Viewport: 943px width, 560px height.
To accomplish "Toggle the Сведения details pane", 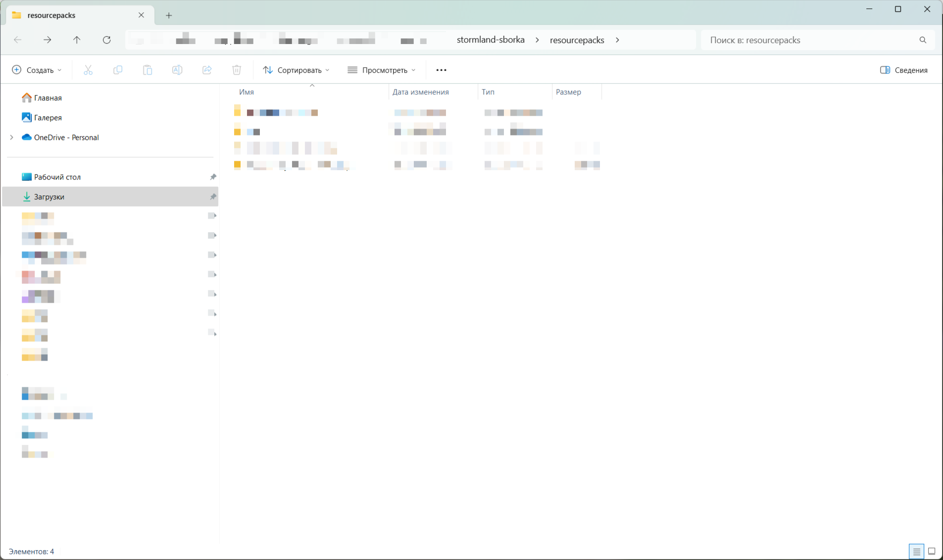I will (x=904, y=70).
